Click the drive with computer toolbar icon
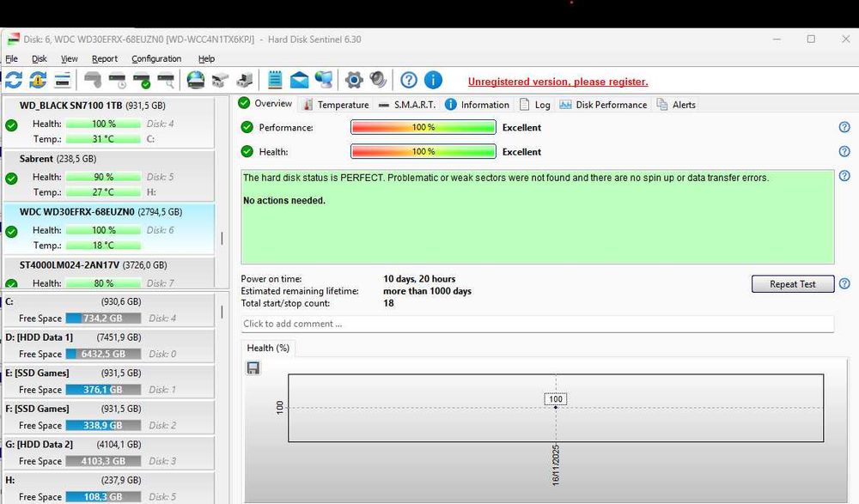The width and height of the screenshot is (859, 504). click(x=244, y=80)
